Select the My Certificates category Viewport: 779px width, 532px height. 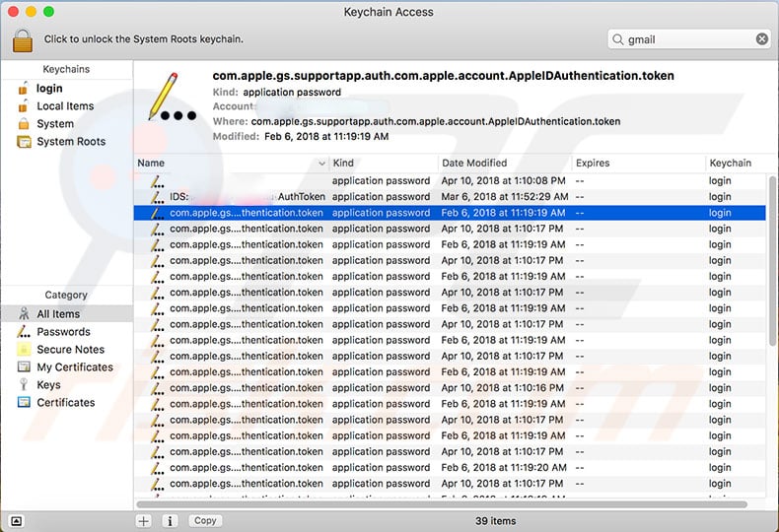click(75, 367)
